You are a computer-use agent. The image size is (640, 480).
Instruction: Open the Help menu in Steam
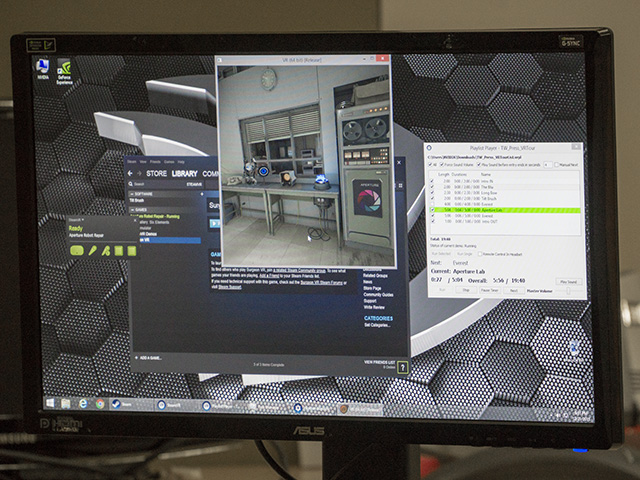point(181,162)
